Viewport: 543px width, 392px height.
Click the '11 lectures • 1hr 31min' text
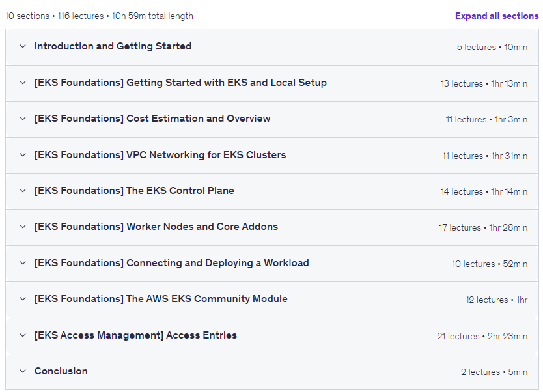tap(485, 156)
